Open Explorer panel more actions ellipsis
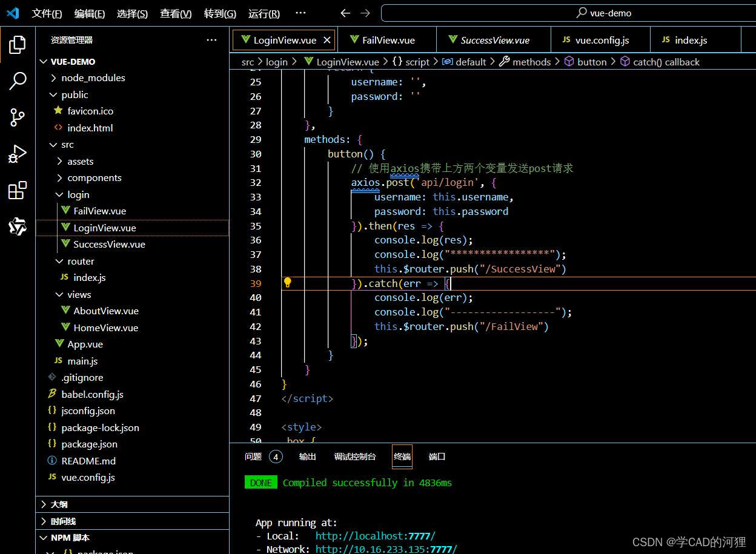Image resolution: width=756 pixels, height=554 pixels. pos(211,40)
